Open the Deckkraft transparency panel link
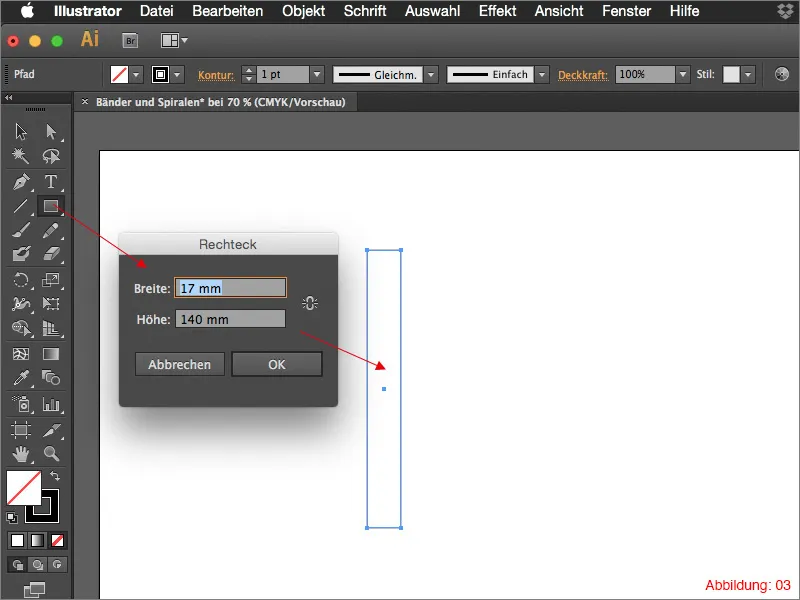Viewport: 800px width, 600px height. [583, 76]
